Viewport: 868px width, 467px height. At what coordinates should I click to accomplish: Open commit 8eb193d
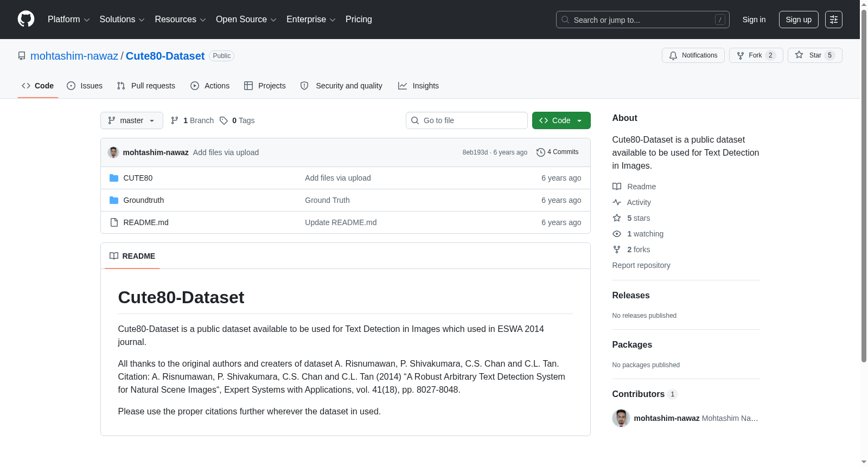(475, 152)
